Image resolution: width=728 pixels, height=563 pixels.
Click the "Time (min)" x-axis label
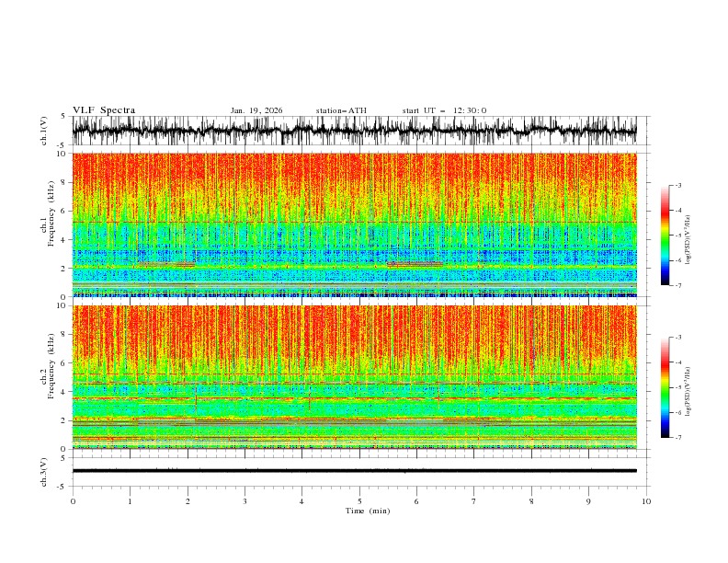[368, 511]
